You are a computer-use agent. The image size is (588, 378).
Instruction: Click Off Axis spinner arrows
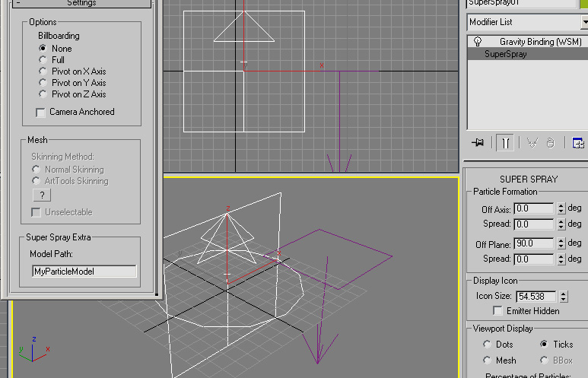pyautogui.click(x=561, y=208)
